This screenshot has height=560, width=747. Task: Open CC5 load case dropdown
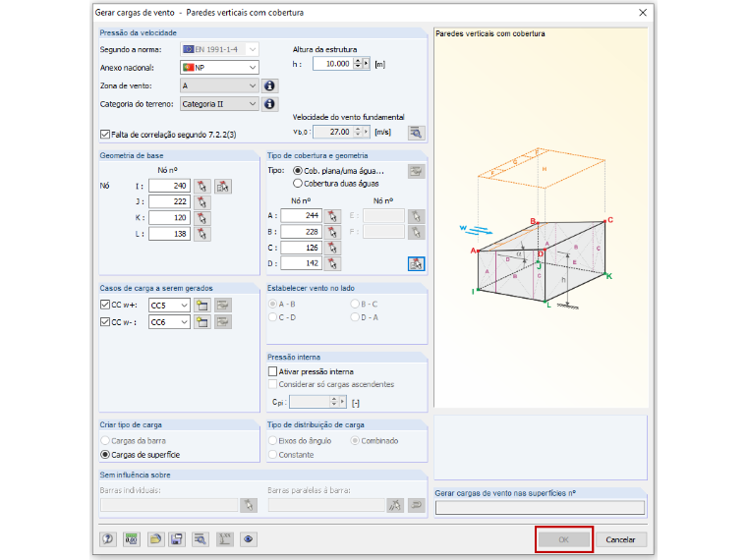click(x=169, y=306)
